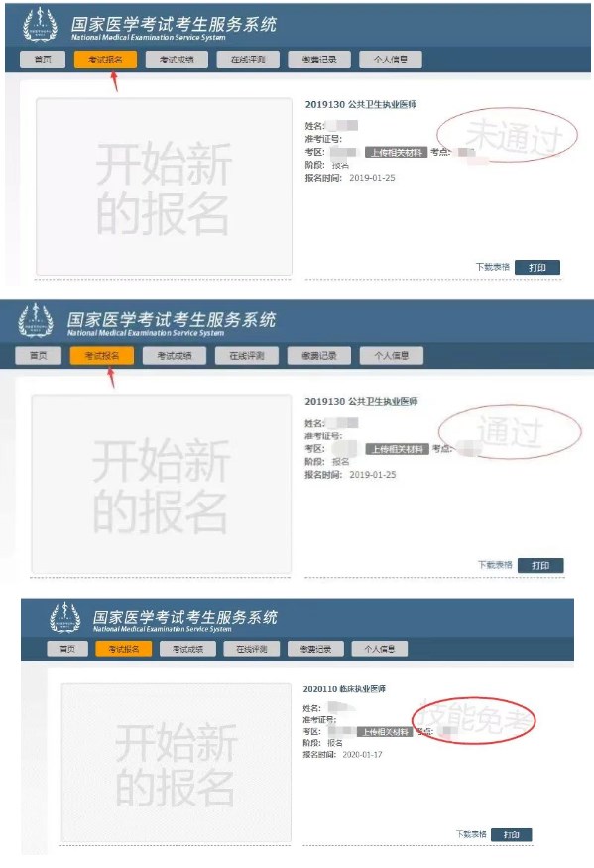
Task: Click 打印 button in the 2020110 临床执业医师 record
Action: (512, 835)
